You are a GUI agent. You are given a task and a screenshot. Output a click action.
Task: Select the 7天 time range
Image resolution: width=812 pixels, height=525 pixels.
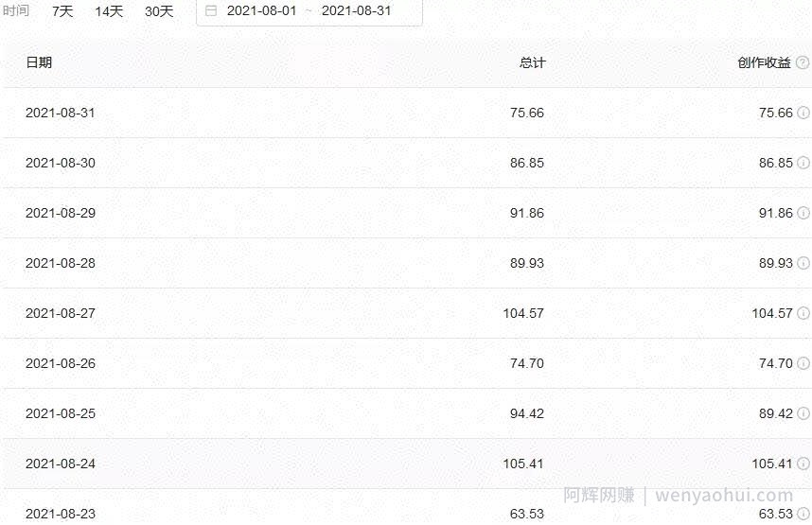pos(62,10)
